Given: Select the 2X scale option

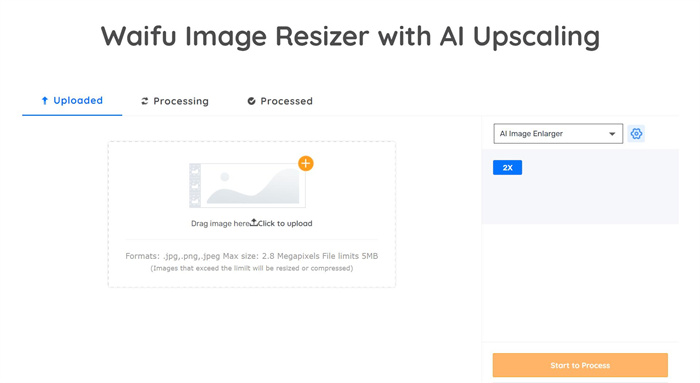Looking at the screenshot, I should pos(507,167).
